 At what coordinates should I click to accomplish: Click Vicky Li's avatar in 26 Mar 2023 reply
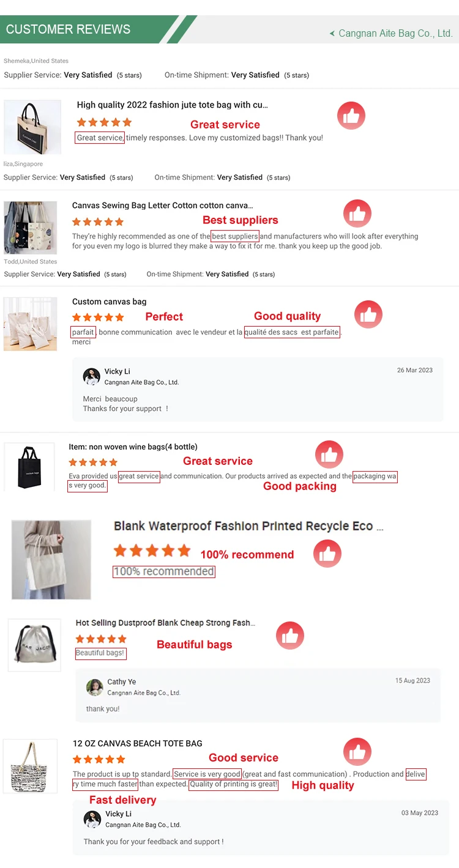click(92, 377)
